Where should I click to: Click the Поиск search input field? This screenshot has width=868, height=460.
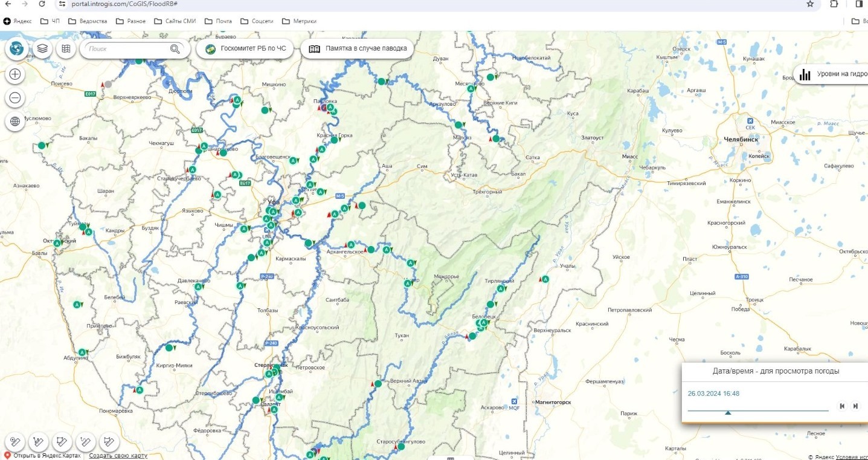[x=127, y=49]
